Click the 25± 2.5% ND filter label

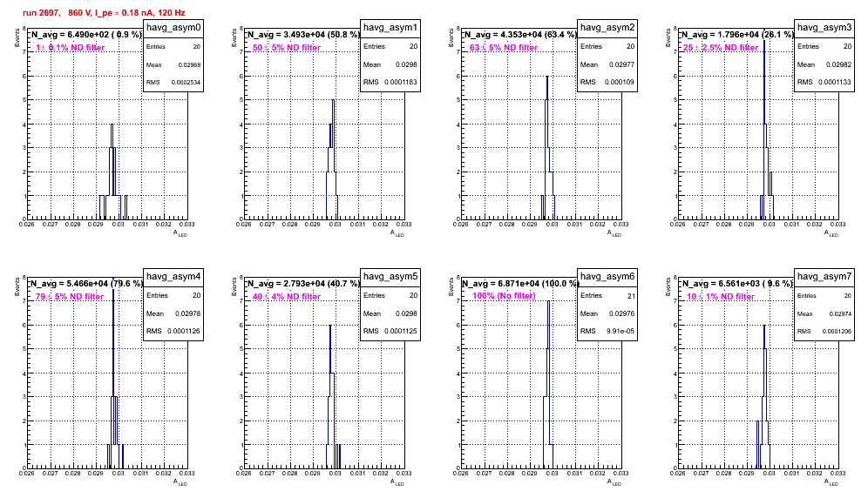(721, 48)
